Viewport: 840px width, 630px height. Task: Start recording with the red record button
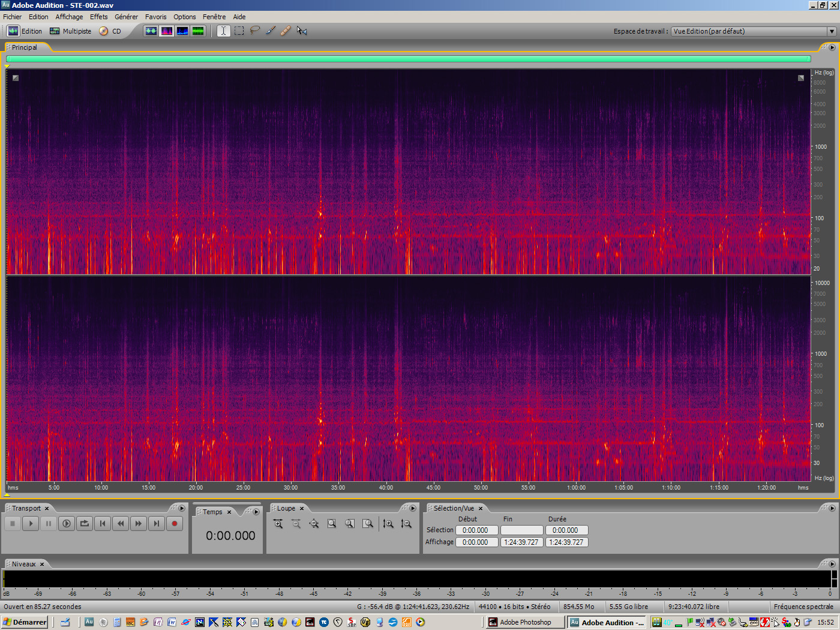coord(174,523)
